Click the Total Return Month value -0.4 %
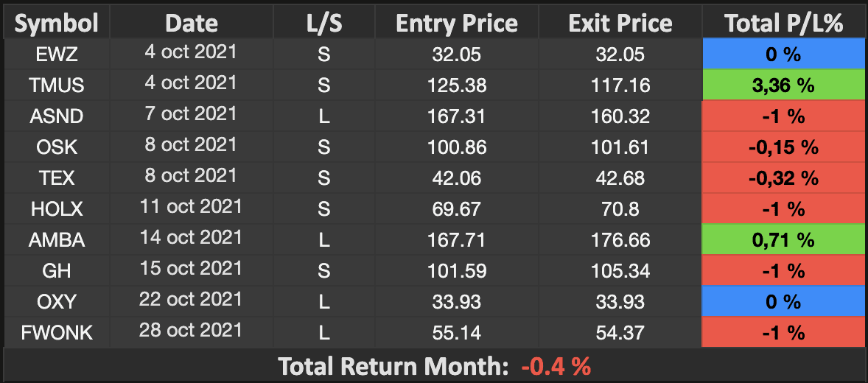Image resolution: width=868 pixels, height=383 pixels. pyautogui.click(x=556, y=366)
